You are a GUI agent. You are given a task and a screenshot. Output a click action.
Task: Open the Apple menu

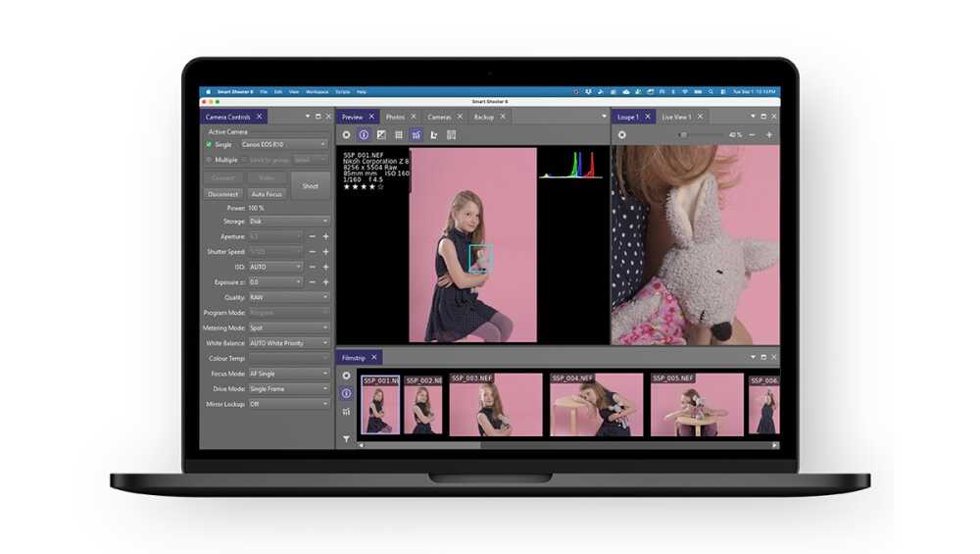(208, 92)
